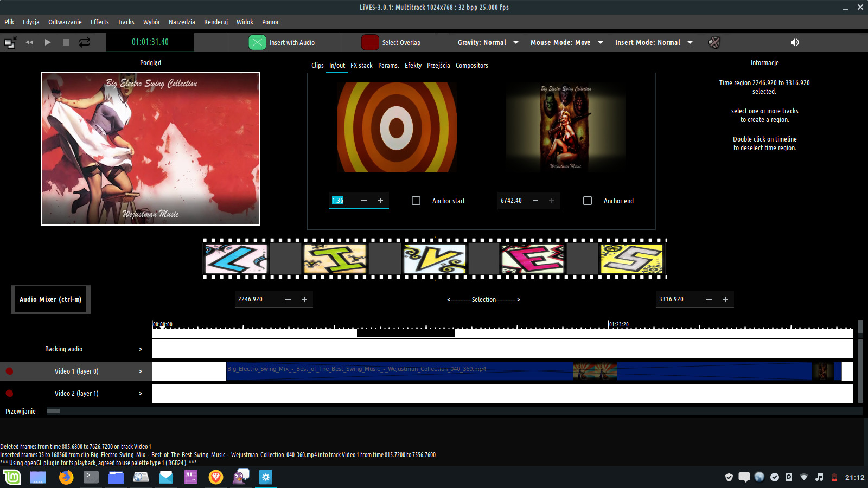The height and width of the screenshot is (488, 868).
Task: Toggle the green Insert with Audio button
Action: [x=257, y=42]
